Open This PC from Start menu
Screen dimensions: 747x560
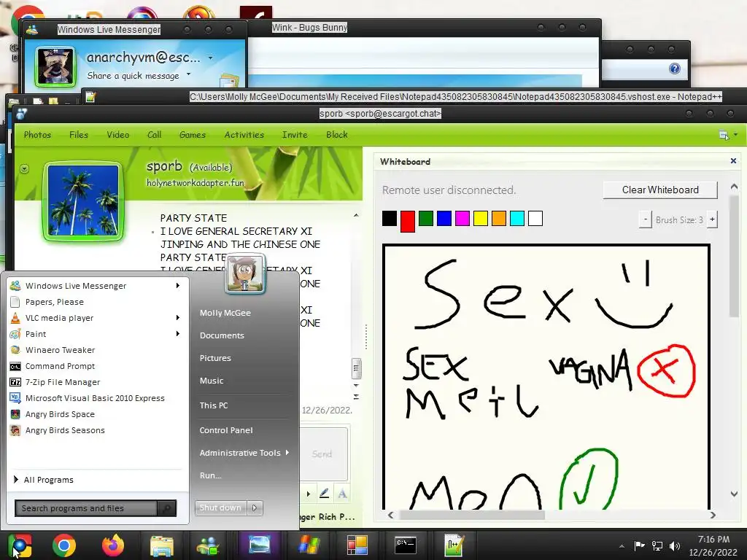tap(214, 405)
